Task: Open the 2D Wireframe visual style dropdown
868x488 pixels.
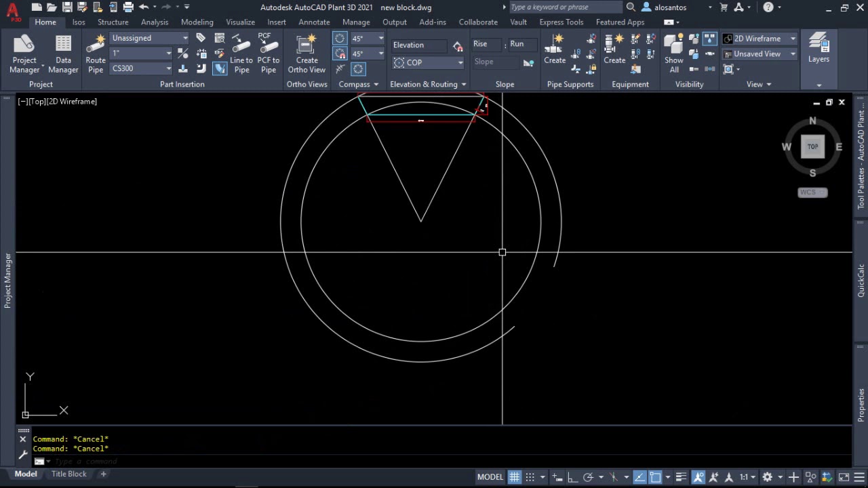Action: point(759,39)
